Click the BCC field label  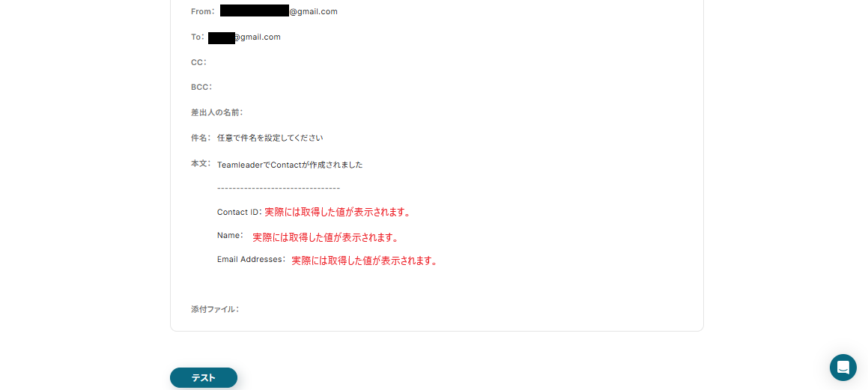click(x=201, y=87)
